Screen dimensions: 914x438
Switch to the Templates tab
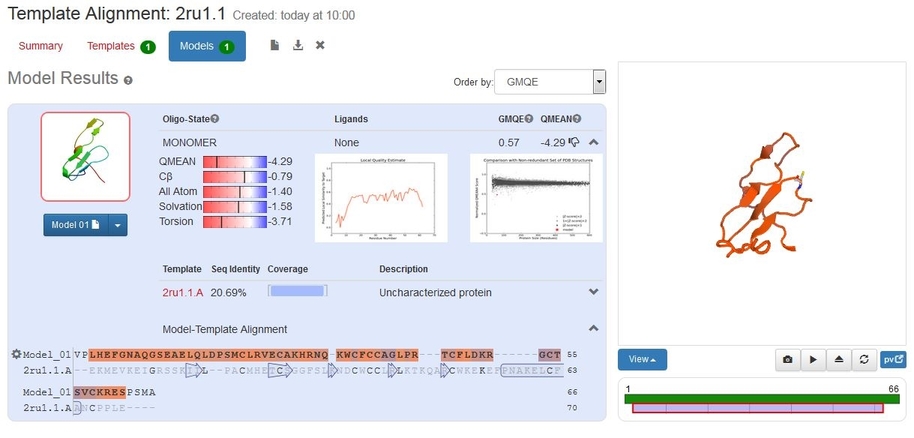coord(120,46)
